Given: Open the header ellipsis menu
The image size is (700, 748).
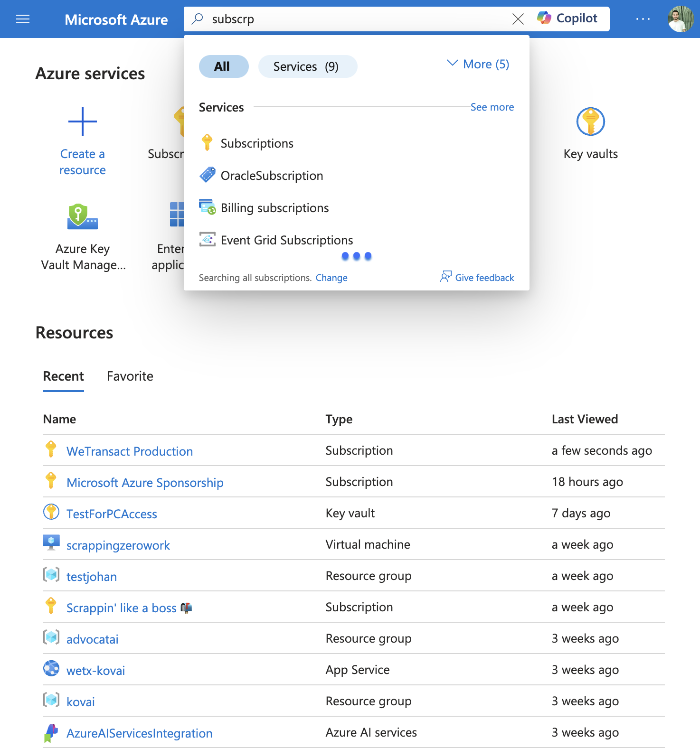Looking at the screenshot, I should (x=643, y=19).
